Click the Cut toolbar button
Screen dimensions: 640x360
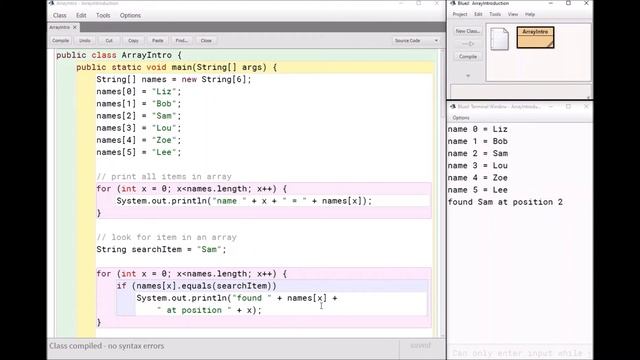click(109, 41)
